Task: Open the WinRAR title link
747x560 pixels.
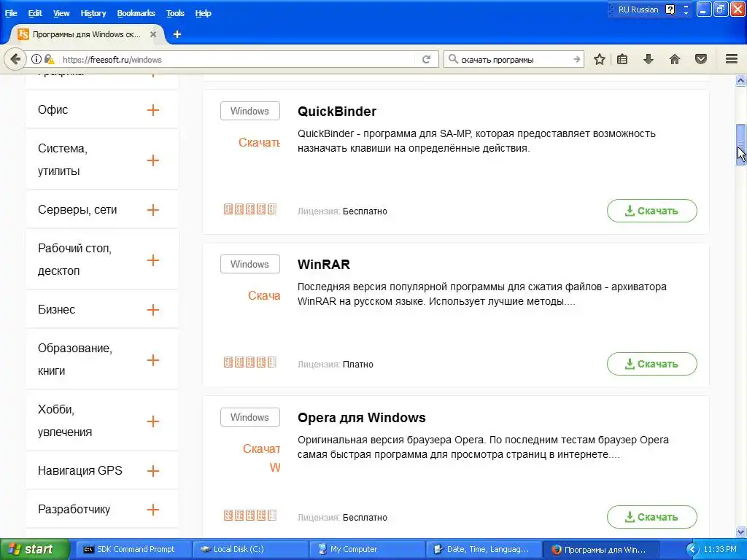Action: (x=323, y=264)
